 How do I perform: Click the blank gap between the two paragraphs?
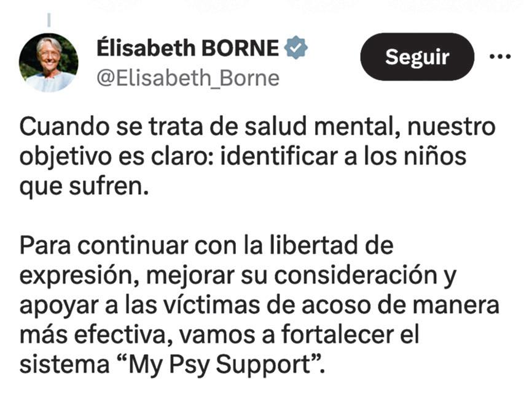[x=258, y=216]
